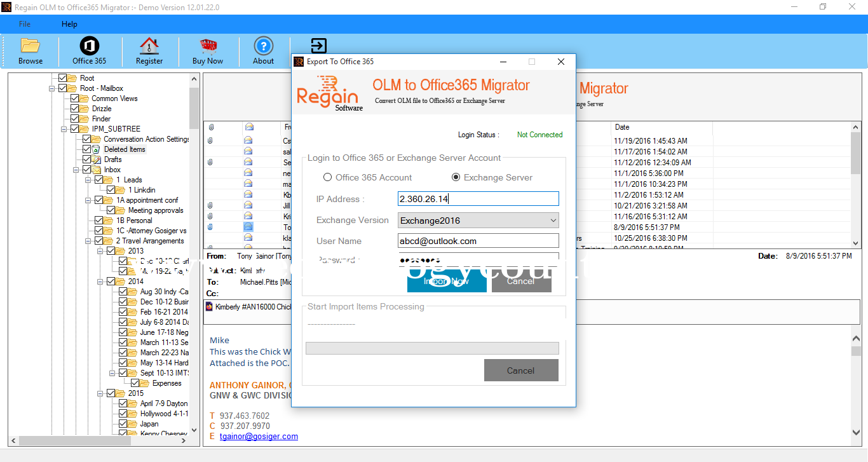Click the Kimberly attachment file icon
This screenshot has height=462, width=868.
pyautogui.click(x=209, y=307)
